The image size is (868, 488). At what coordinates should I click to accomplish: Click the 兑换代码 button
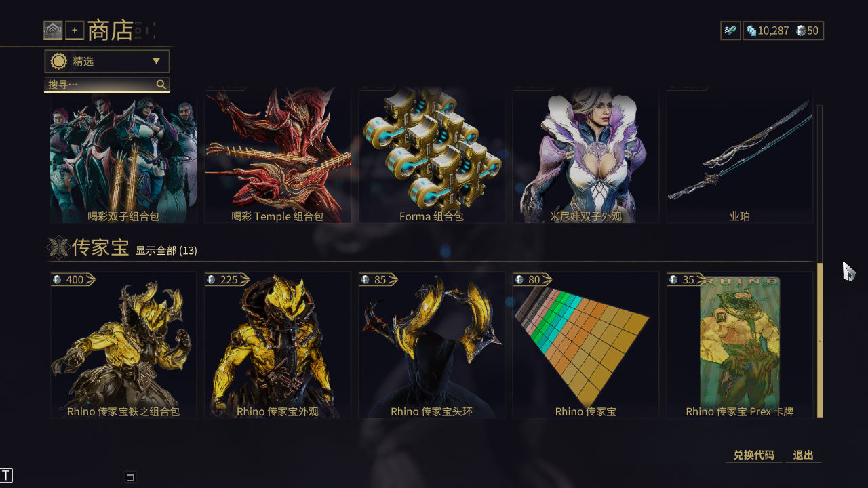753,455
